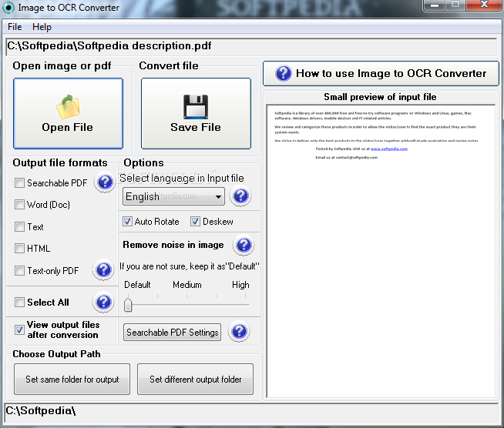Image resolution: width=504 pixels, height=428 pixels.
Task: Open How to use Image to OCR Converter
Action: [x=381, y=74]
